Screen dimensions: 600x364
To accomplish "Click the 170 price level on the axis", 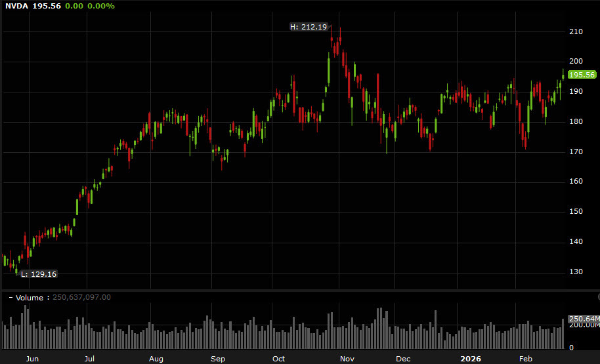I will tap(576, 152).
